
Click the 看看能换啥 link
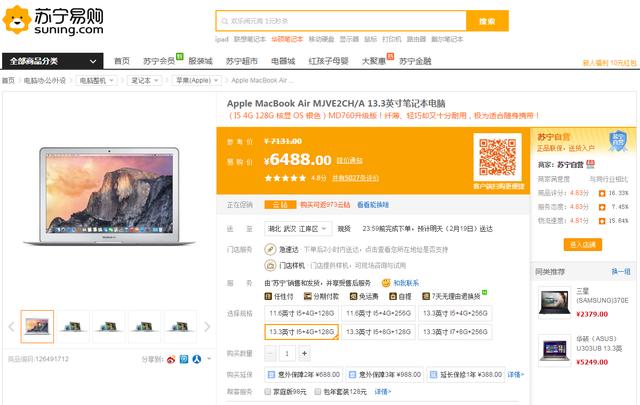tap(373, 205)
